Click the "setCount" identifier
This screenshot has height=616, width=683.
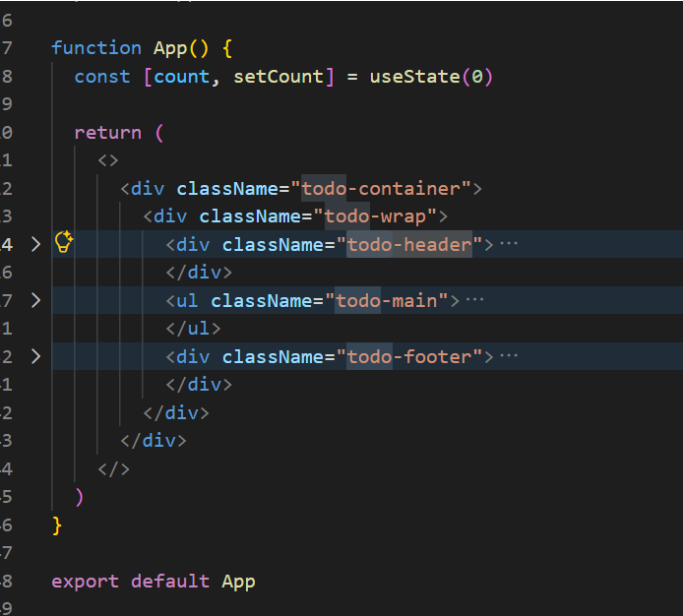tap(279, 77)
